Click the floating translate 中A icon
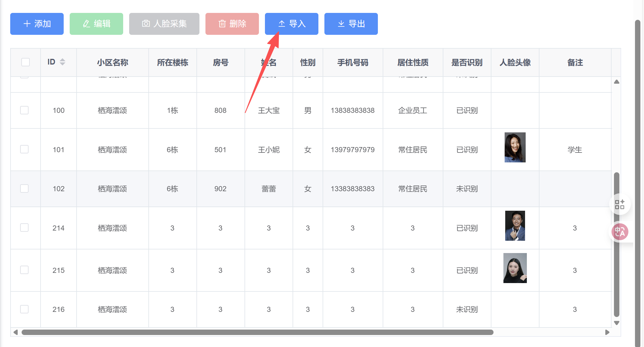Image resolution: width=644 pixels, height=347 pixels. coord(620,232)
